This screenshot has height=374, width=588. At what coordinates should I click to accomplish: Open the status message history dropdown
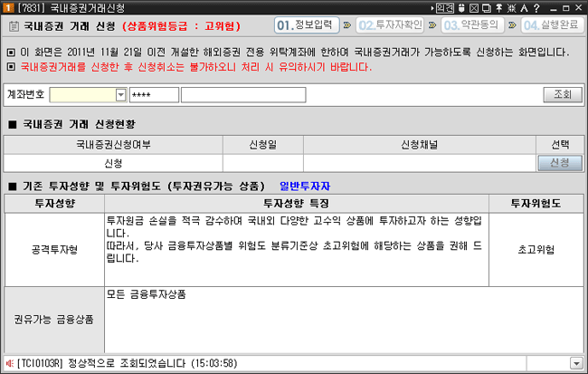(x=576, y=363)
